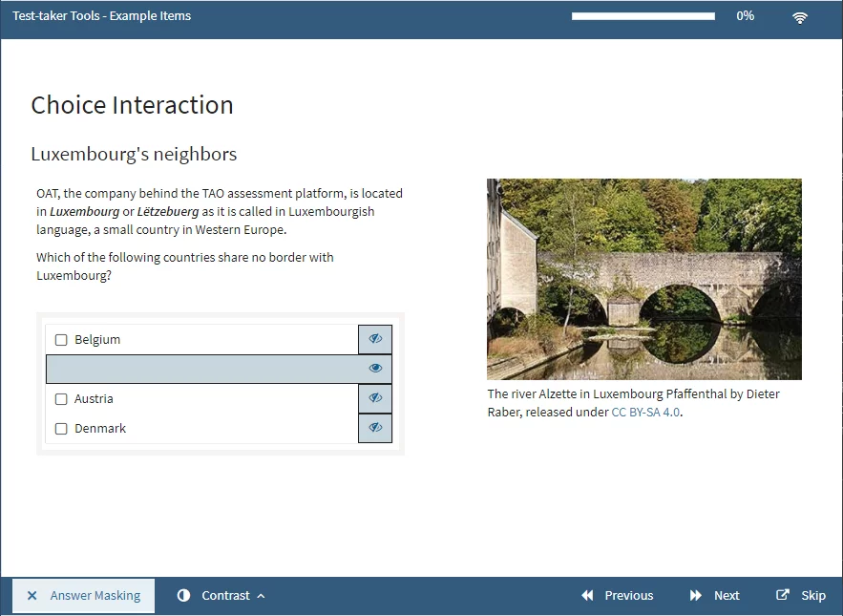Image resolution: width=843 pixels, height=616 pixels.
Task: Click the Next fast-forward arrows icon
Action: [x=696, y=596]
